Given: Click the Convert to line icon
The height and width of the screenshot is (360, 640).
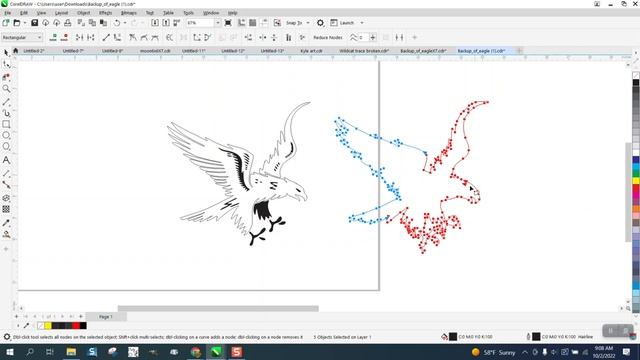Looking at the screenshot, I should (106, 38).
